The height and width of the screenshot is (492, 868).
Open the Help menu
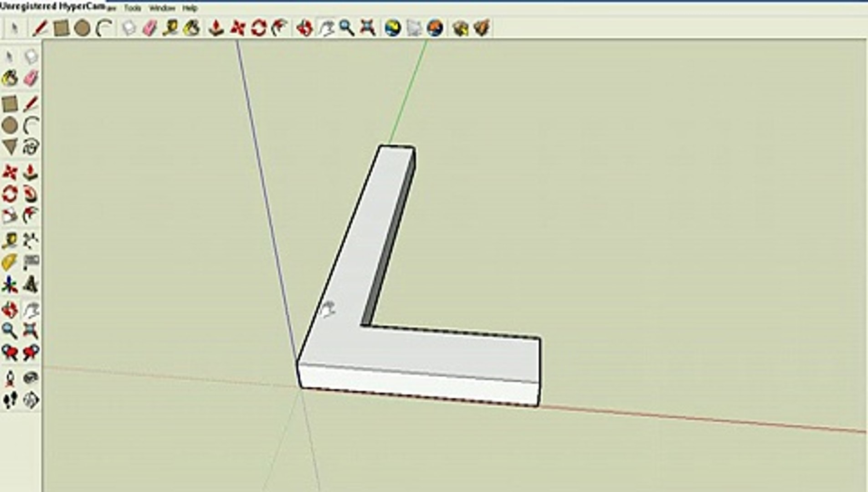pos(190,8)
